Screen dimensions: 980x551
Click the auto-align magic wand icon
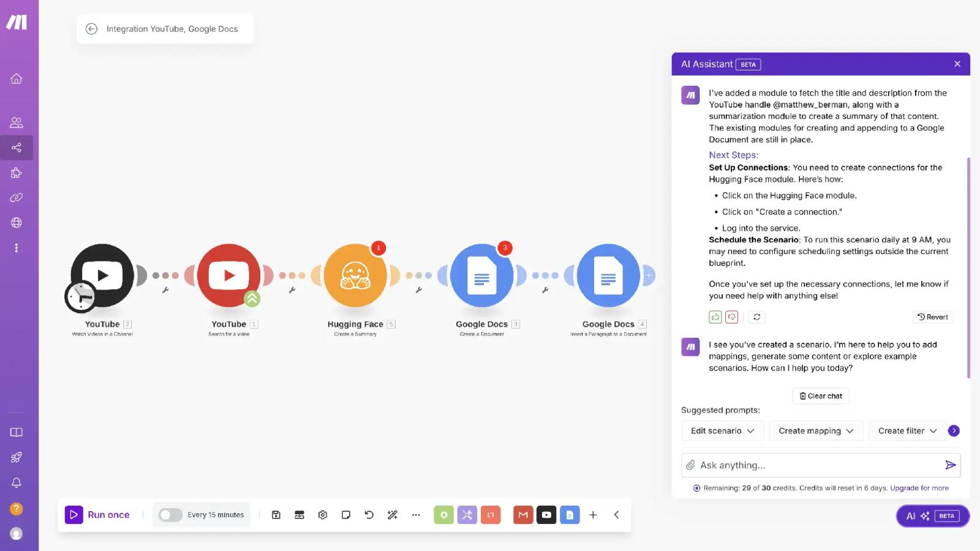pyautogui.click(x=393, y=515)
